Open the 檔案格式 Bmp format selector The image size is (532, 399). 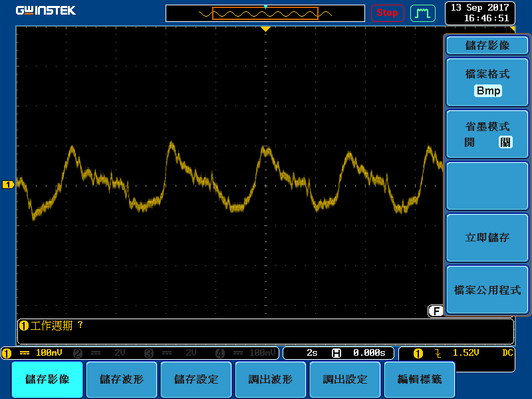[x=487, y=82]
